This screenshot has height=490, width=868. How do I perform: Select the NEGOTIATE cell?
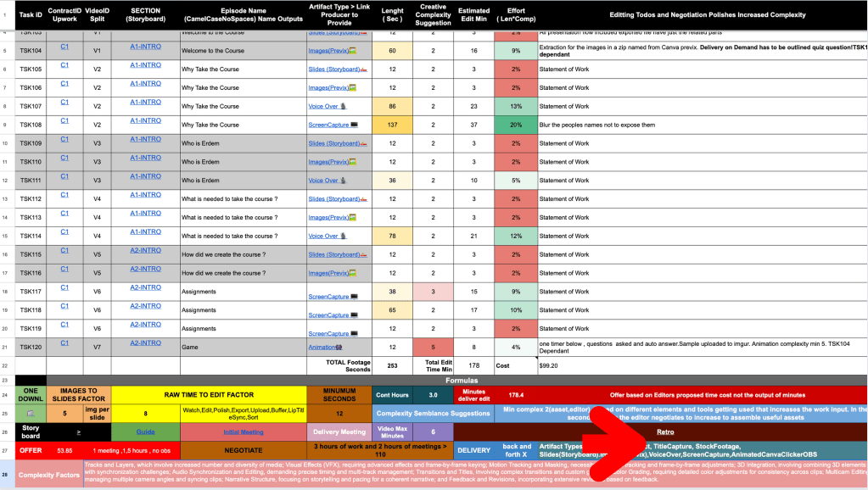(x=243, y=451)
